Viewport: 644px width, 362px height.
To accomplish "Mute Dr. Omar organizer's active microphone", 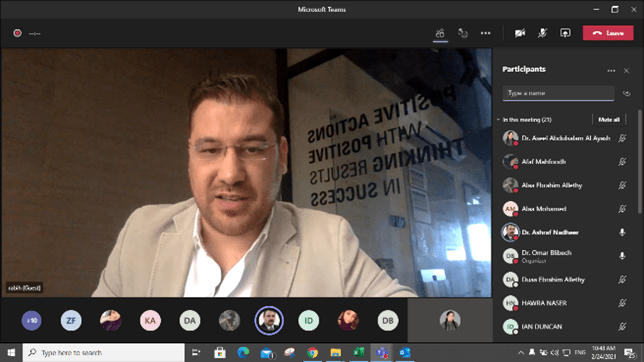I will (622, 256).
